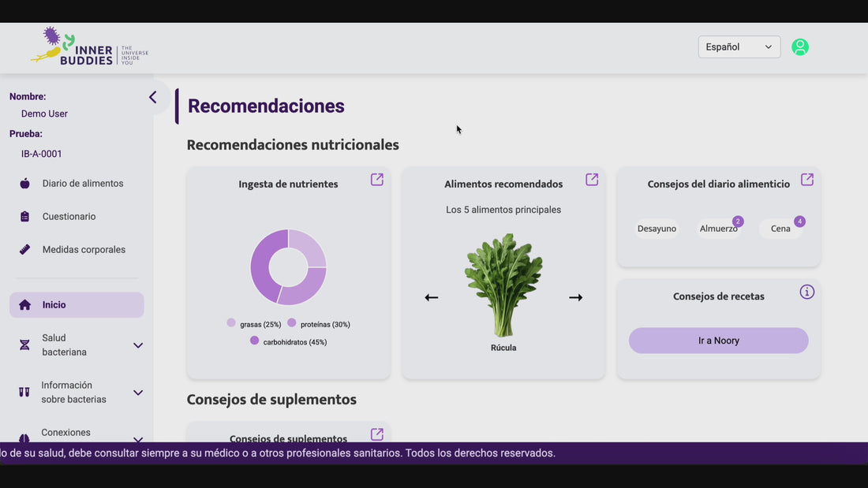Image resolution: width=868 pixels, height=488 pixels.
Task: Show the next recommended food with right arrow
Action: 576,297
